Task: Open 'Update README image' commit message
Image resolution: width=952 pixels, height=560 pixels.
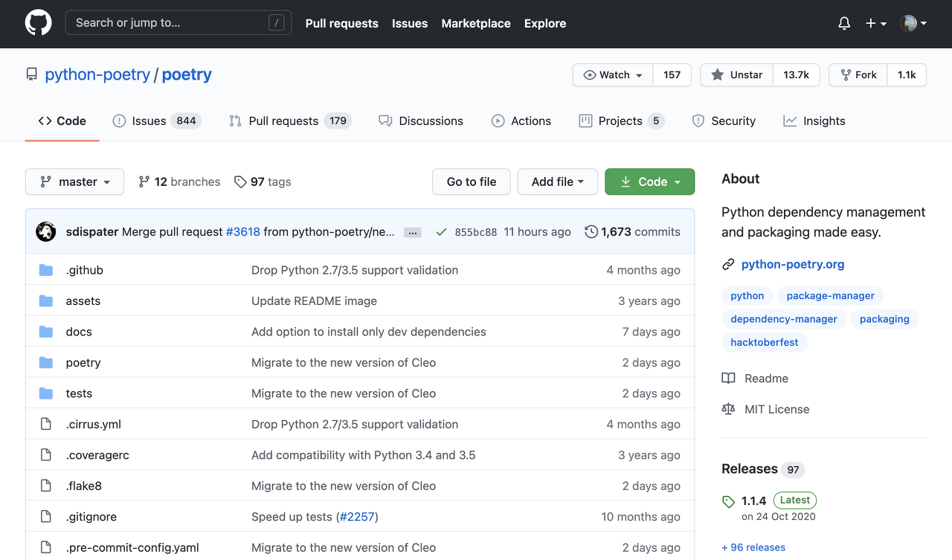Action: pyautogui.click(x=314, y=301)
